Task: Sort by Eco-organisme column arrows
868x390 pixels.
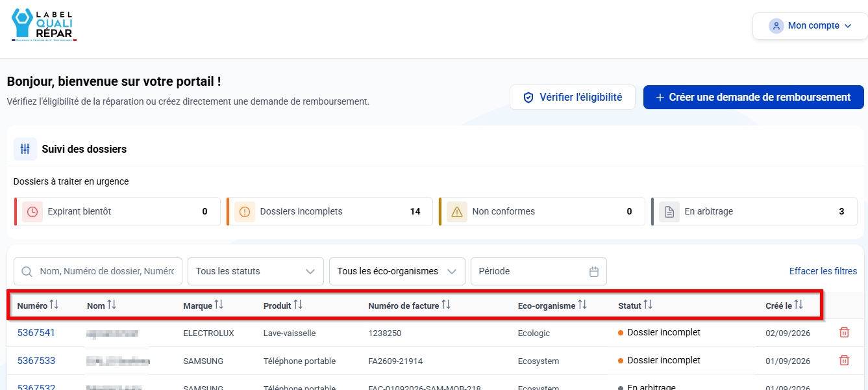Action: pyautogui.click(x=582, y=305)
